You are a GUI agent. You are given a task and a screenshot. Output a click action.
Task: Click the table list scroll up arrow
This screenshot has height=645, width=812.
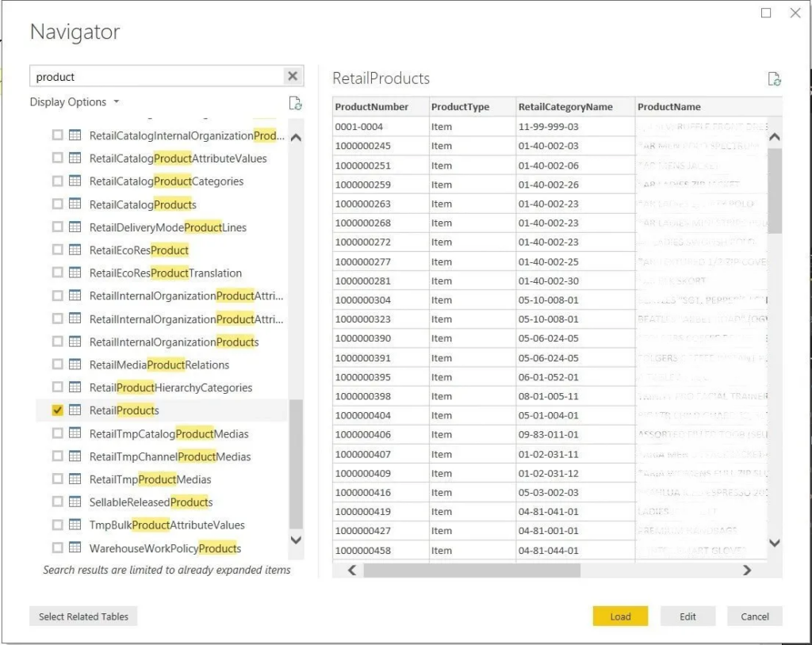click(297, 138)
